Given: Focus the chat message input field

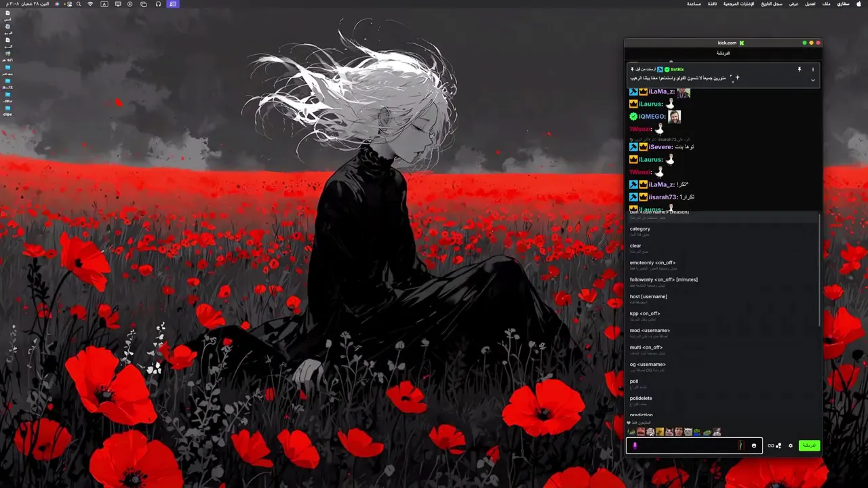Looking at the screenshot, I should [694, 445].
